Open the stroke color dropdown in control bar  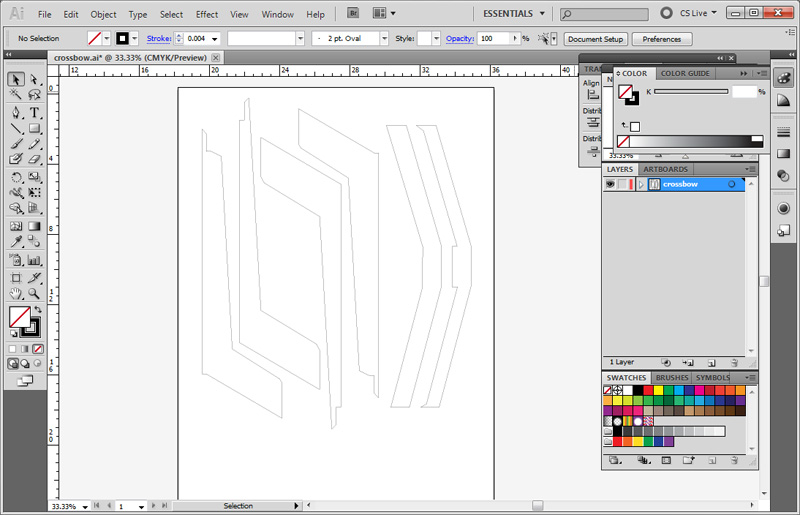(x=134, y=38)
